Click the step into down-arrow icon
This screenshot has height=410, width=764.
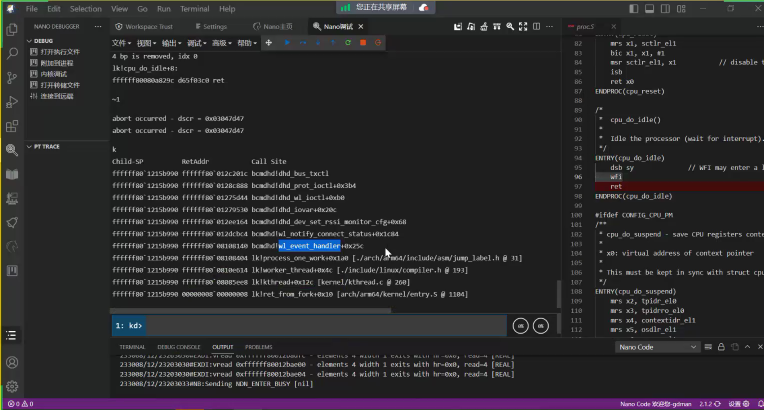point(318,43)
